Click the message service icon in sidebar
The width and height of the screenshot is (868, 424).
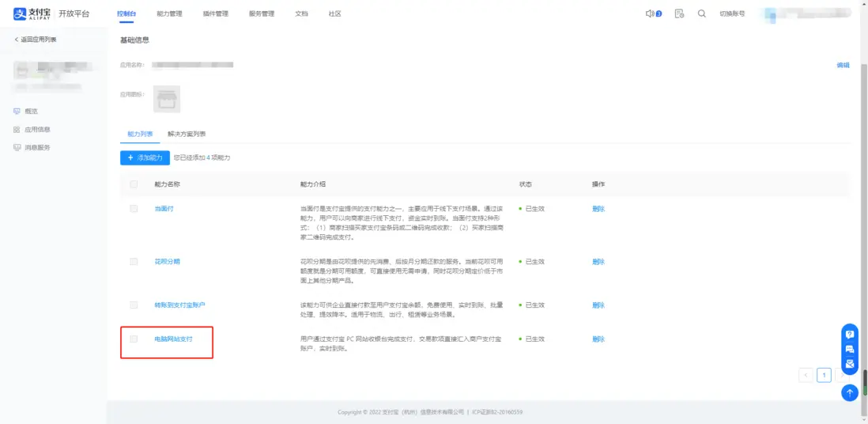click(x=17, y=147)
